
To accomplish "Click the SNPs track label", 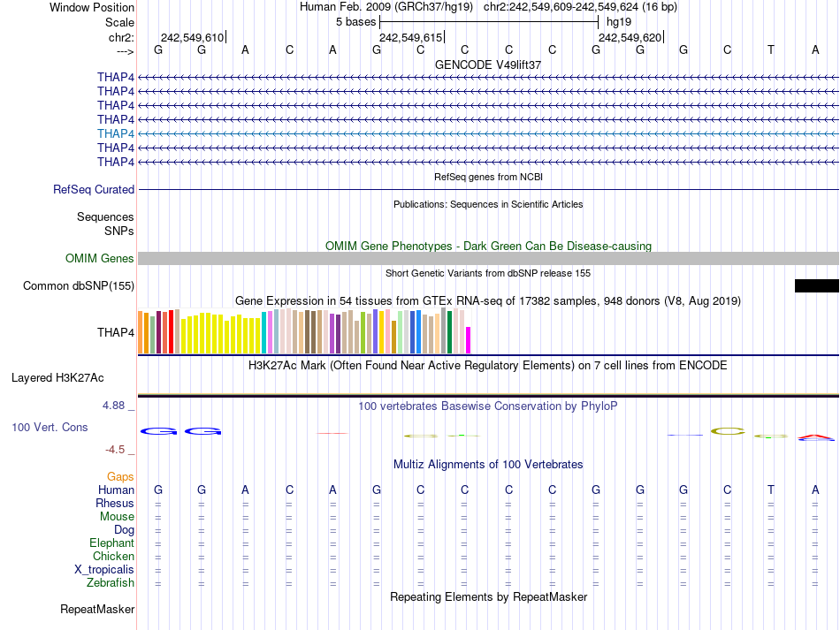I will click(x=119, y=231).
